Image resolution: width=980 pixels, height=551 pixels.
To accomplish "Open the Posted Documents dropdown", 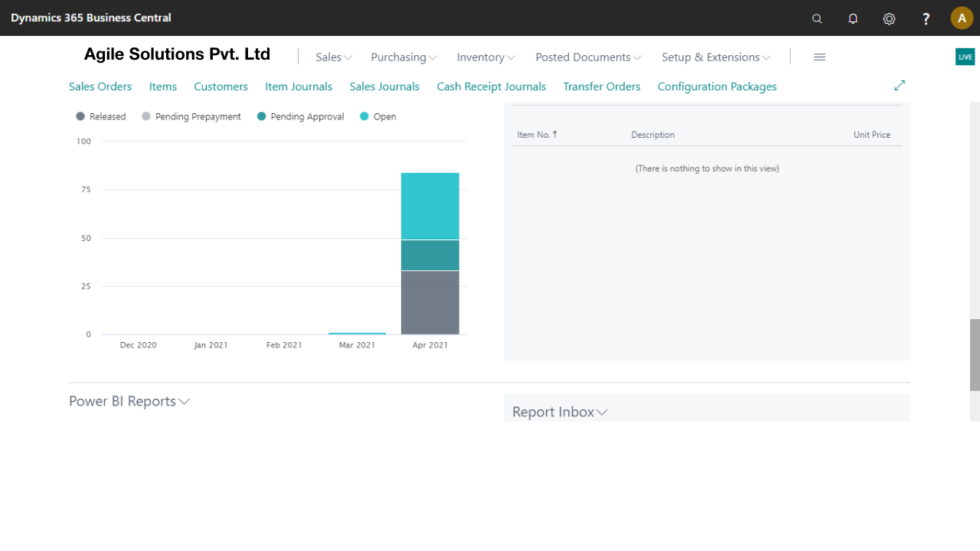I will coord(589,57).
